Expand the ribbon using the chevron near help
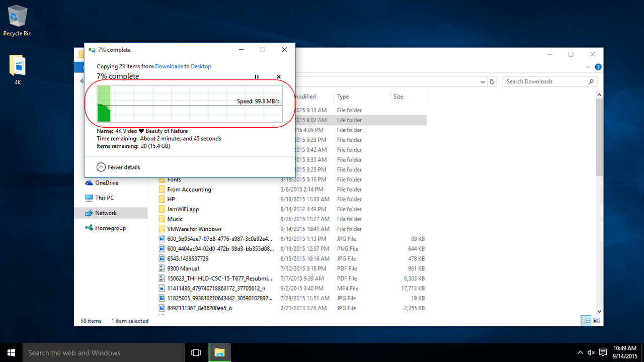 [x=588, y=67]
